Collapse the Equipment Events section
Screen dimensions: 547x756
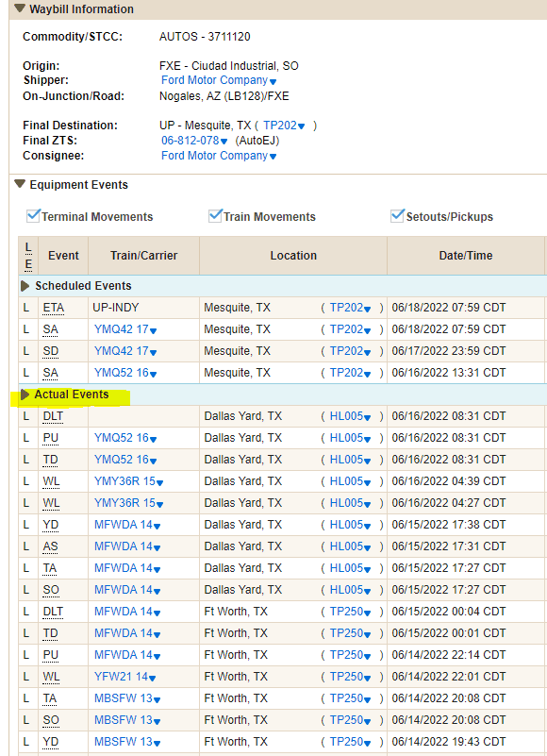(20, 184)
